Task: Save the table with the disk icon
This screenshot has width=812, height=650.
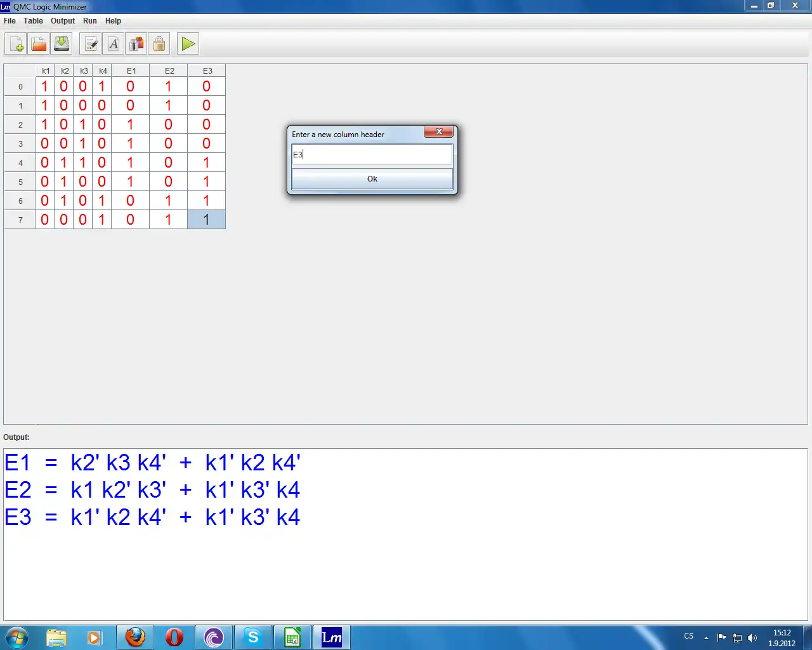Action: tap(62, 44)
